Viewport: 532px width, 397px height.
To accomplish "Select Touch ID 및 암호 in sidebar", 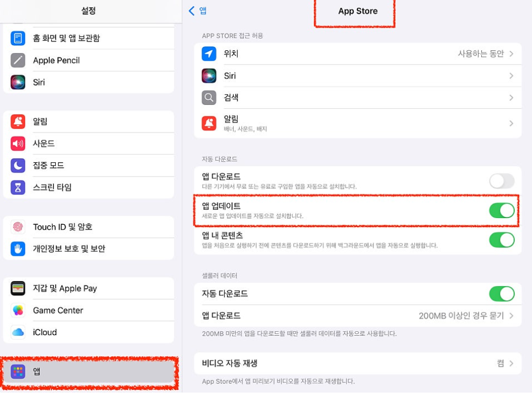I will coord(88,227).
